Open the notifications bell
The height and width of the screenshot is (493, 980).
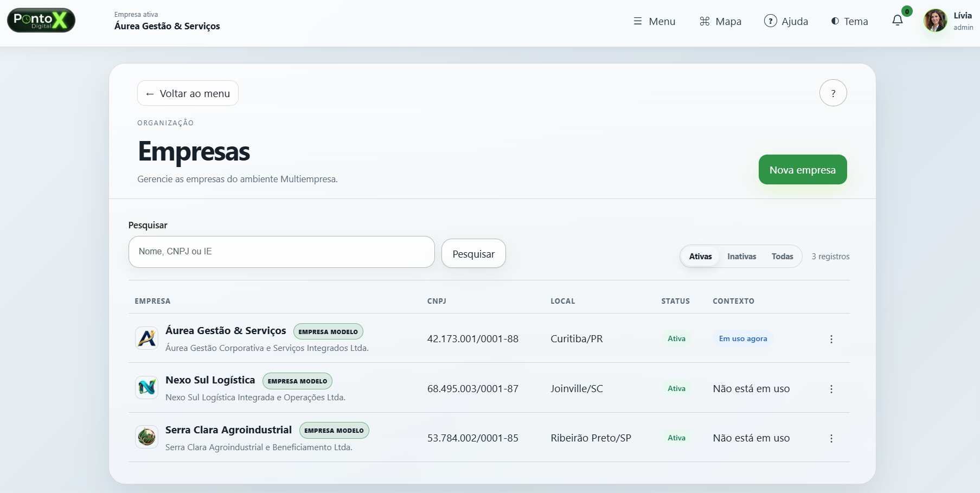point(898,21)
